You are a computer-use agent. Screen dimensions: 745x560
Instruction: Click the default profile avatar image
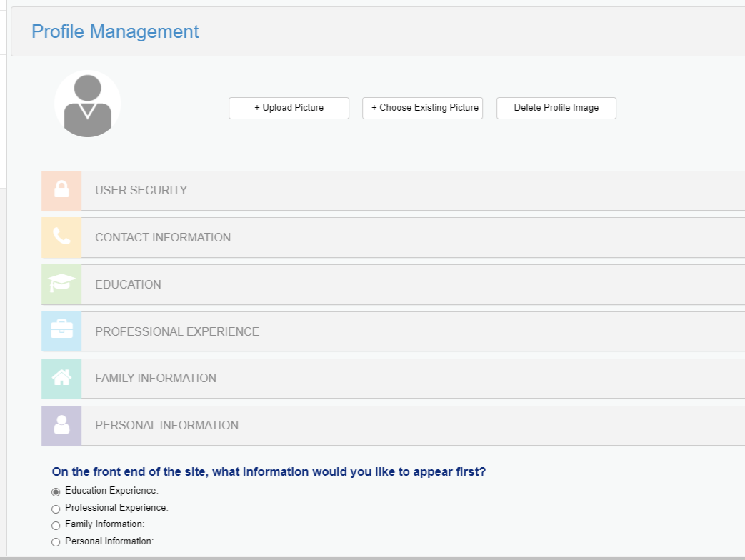point(87,104)
